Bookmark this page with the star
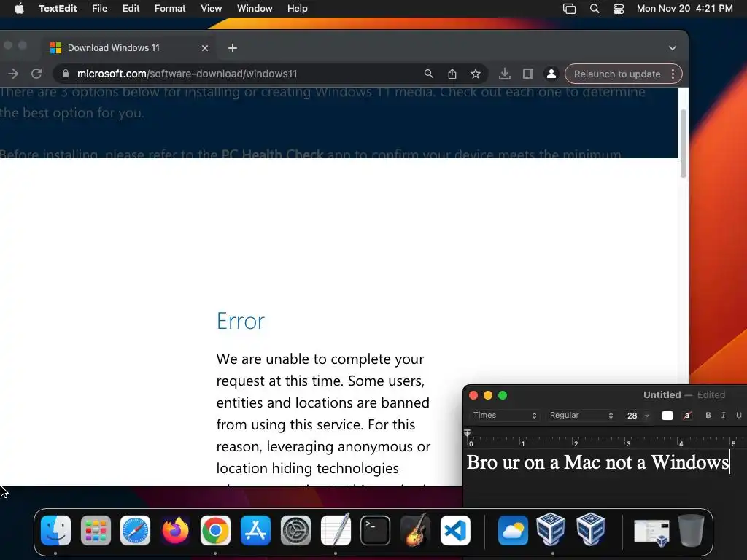 point(476,74)
